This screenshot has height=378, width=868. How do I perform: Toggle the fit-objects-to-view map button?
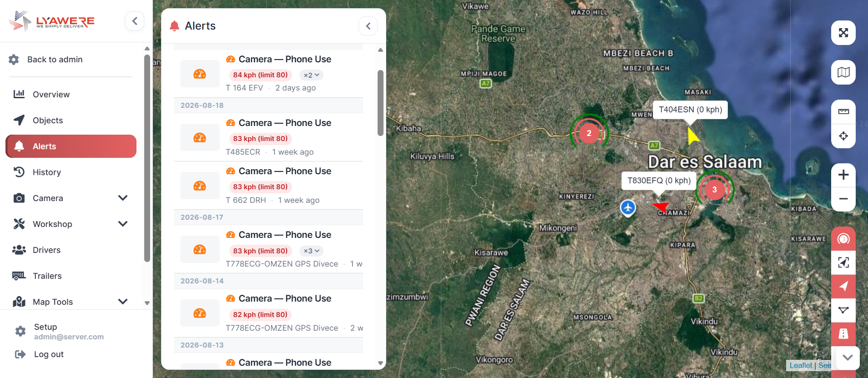coord(843,262)
